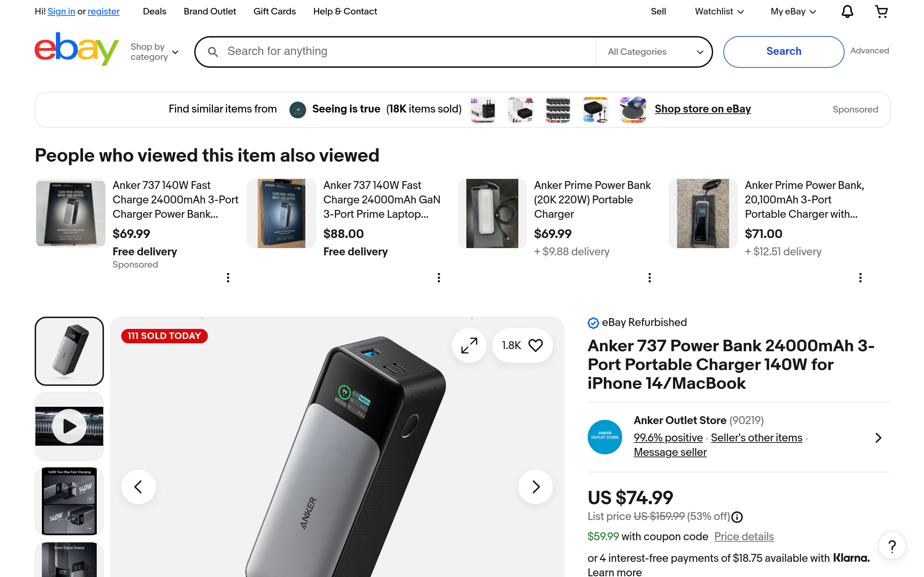The width and height of the screenshot is (924, 577).
Task: Open the notifications bell icon
Action: pyautogui.click(x=847, y=12)
